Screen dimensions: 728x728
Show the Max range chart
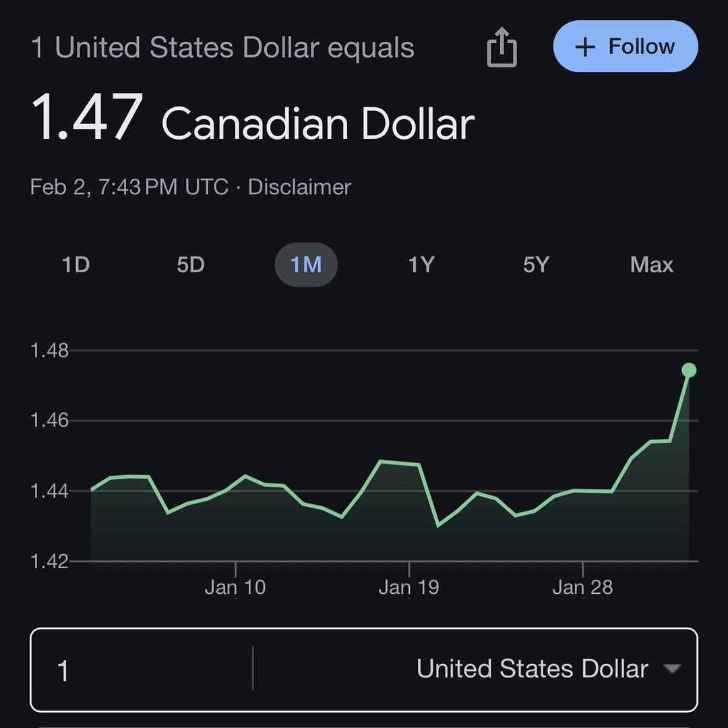coord(651,265)
